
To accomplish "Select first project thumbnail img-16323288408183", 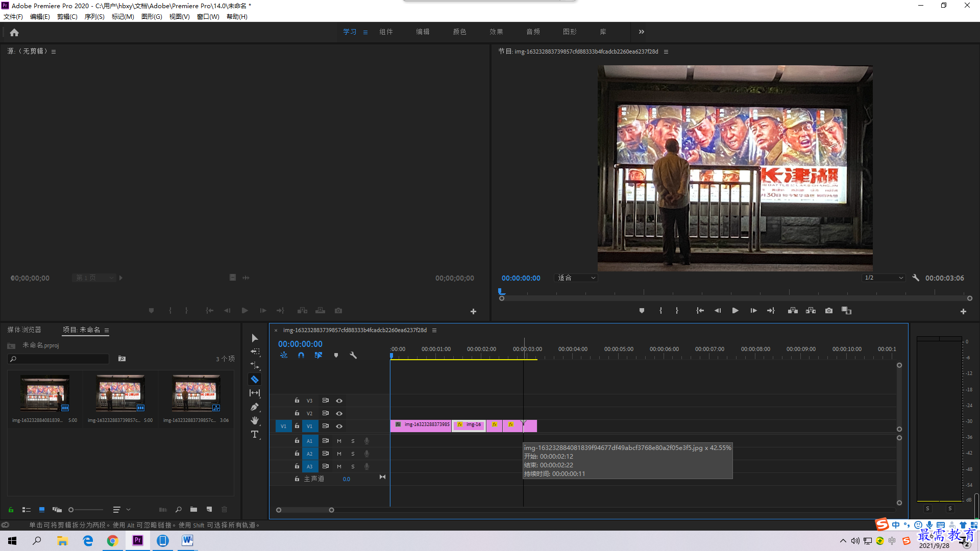I will (45, 393).
